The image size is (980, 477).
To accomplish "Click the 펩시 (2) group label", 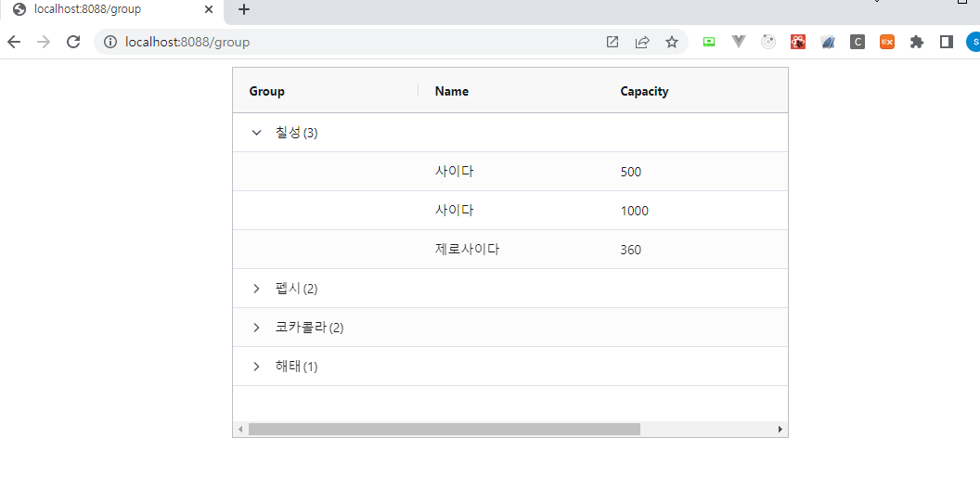I will 296,289.
